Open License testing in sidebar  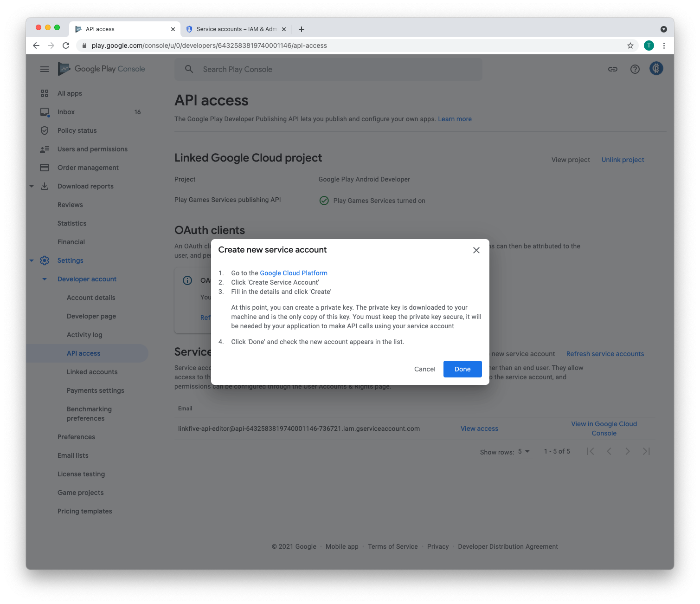pos(81,474)
